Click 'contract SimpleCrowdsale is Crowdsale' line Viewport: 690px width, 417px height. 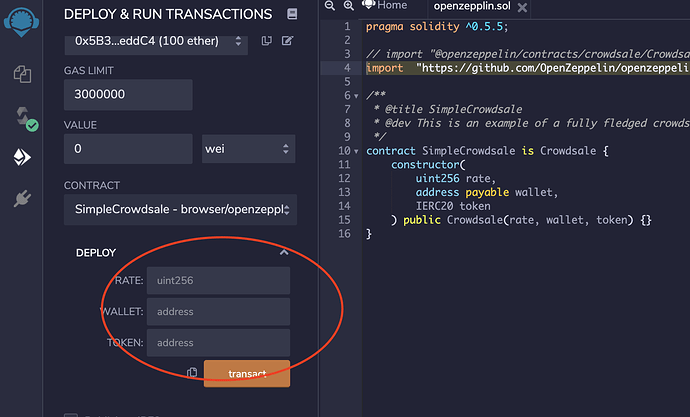click(x=487, y=151)
